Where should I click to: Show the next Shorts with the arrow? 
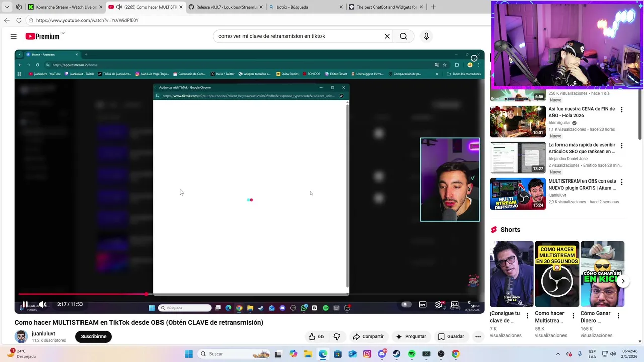coord(623,281)
